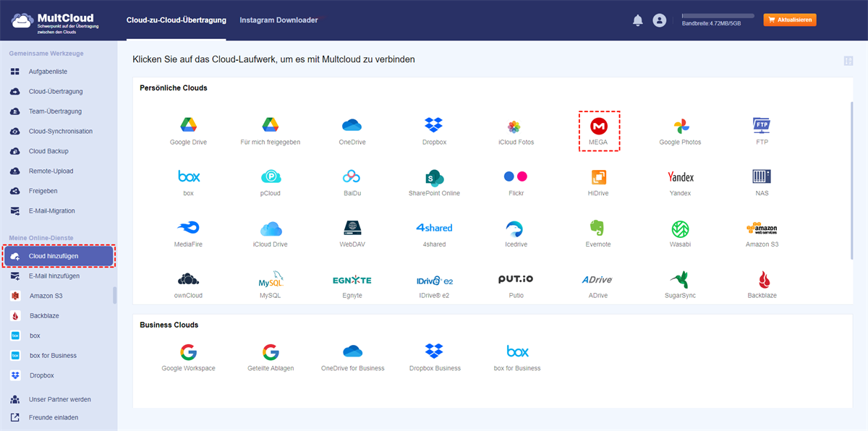
Task: Select the WebDAV connection icon
Action: (x=352, y=228)
